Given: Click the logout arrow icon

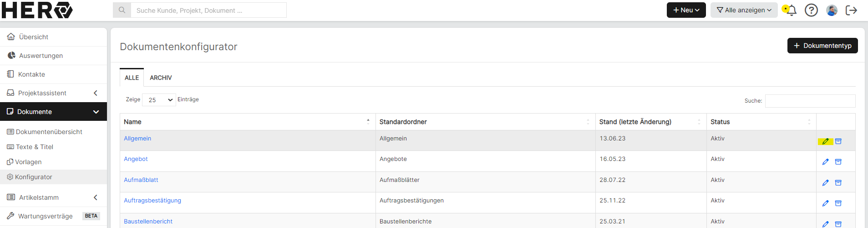Looking at the screenshot, I should click(851, 10).
